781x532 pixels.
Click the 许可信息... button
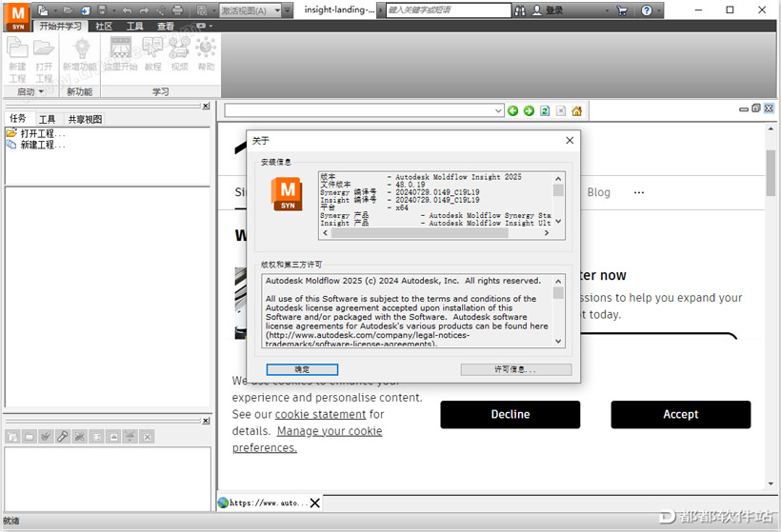(516, 369)
